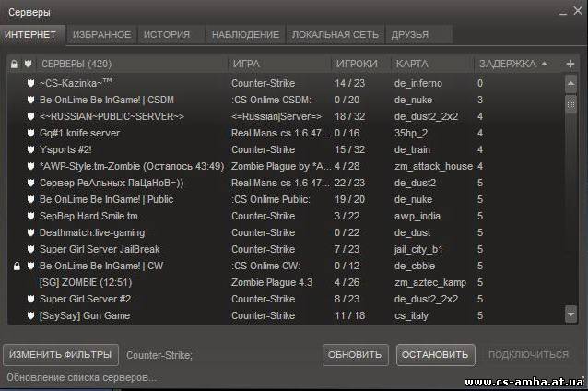
Task: Select Be OnLime Be InGame! | CW server
Action: tap(285, 266)
